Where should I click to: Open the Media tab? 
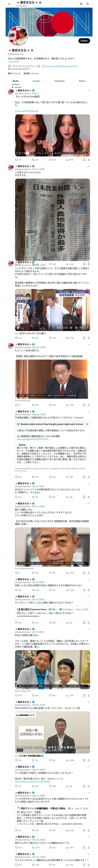pyautogui.click(x=82, y=81)
